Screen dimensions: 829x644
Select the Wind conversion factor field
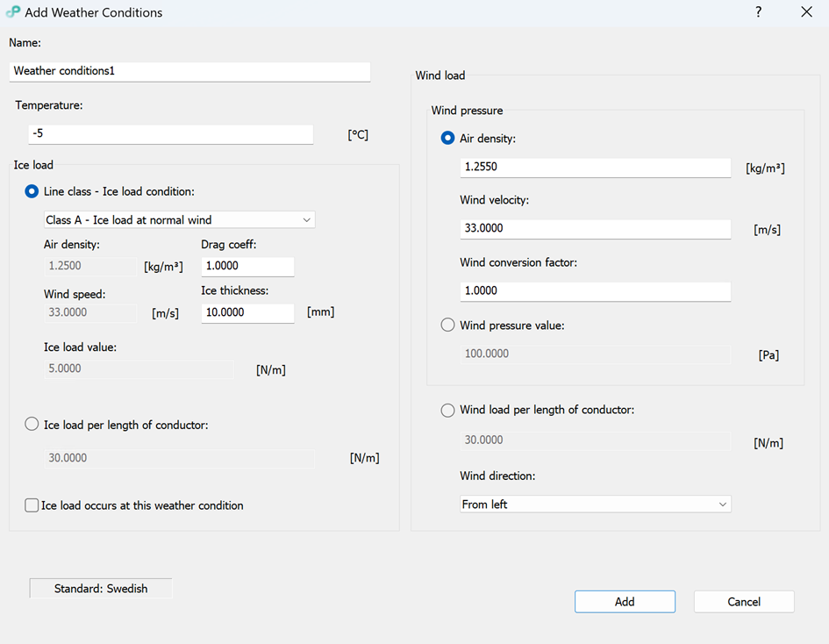point(595,290)
